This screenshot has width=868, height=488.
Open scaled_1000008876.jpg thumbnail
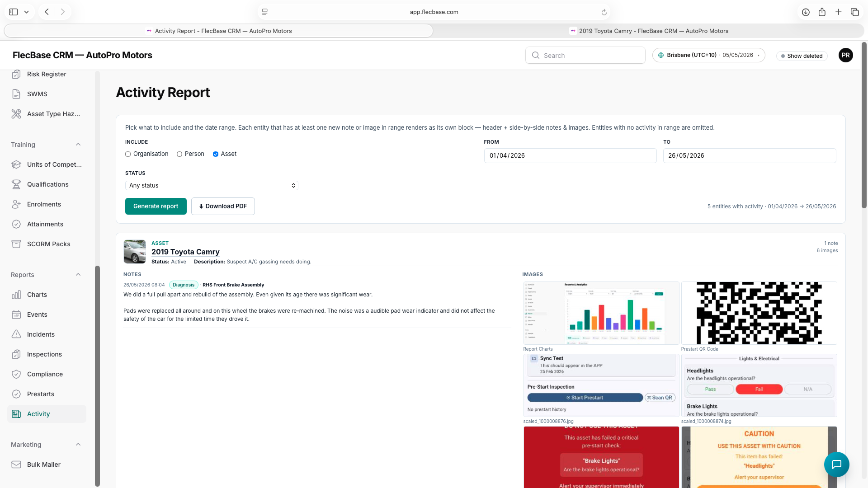click(601, 385)
